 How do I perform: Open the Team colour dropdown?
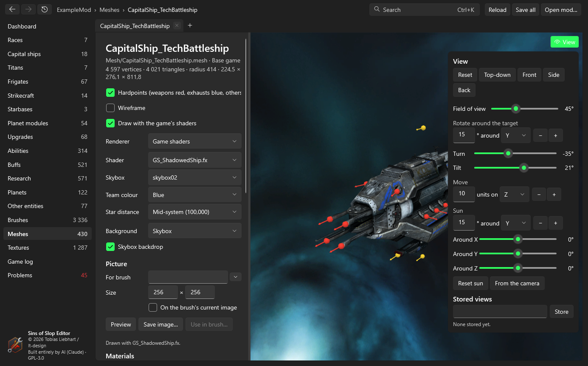pyautogui.click(x=194, y=195)
